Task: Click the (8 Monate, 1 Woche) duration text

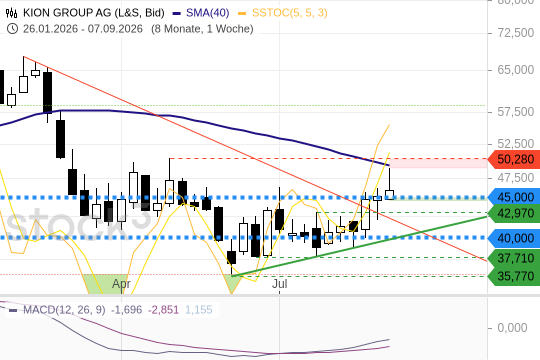Action: (202, 29)
